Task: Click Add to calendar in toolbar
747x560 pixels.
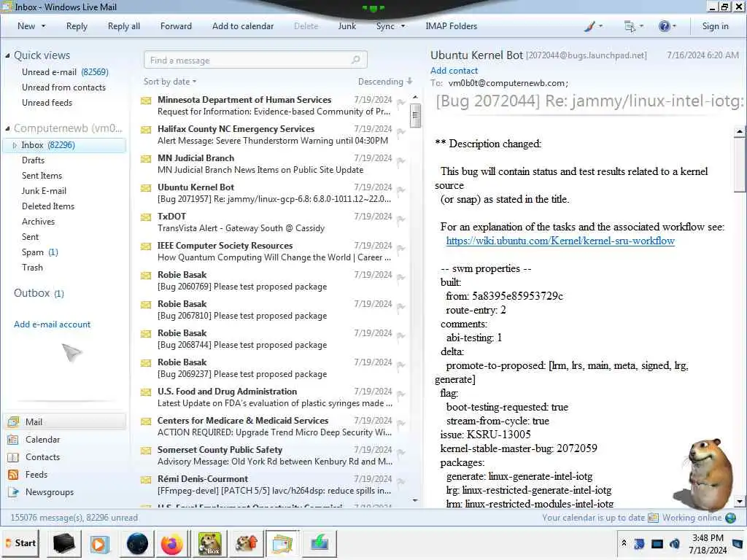Action: (x=243, y=26)
